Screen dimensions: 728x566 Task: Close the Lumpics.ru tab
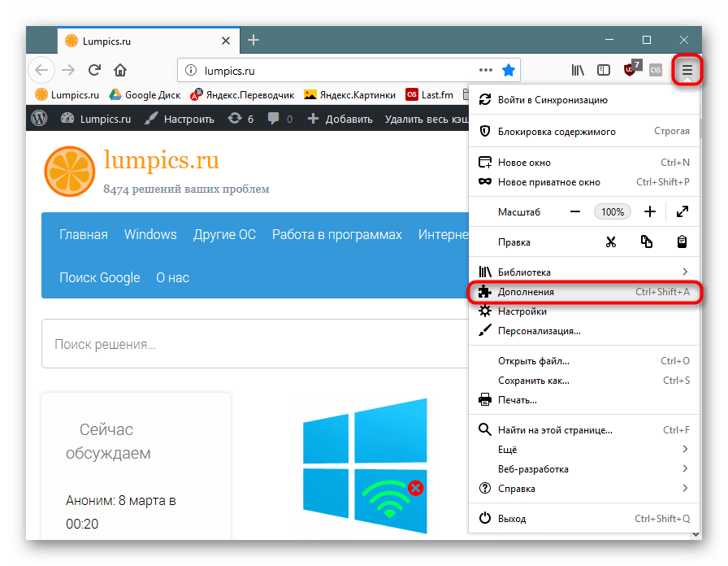(226, 41)
